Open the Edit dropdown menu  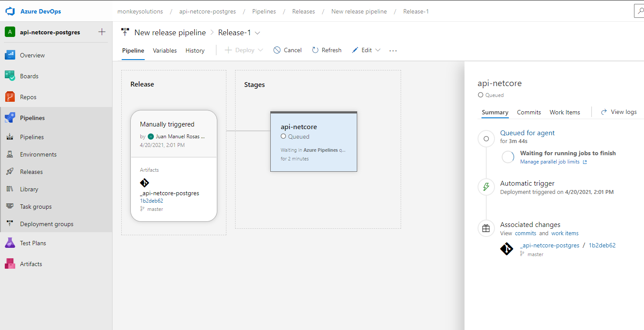(x=378, y=50)
